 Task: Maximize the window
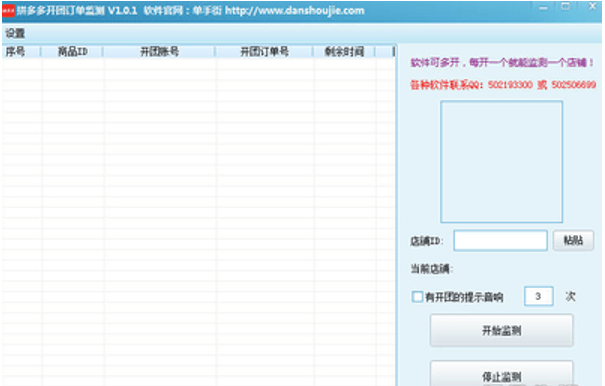pyautogui.click(x=566, y=7)
